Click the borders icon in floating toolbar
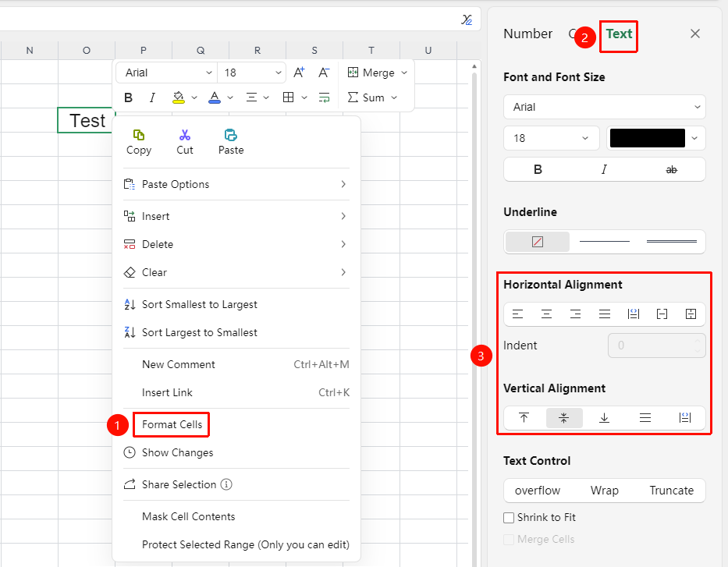 (289, 97)
